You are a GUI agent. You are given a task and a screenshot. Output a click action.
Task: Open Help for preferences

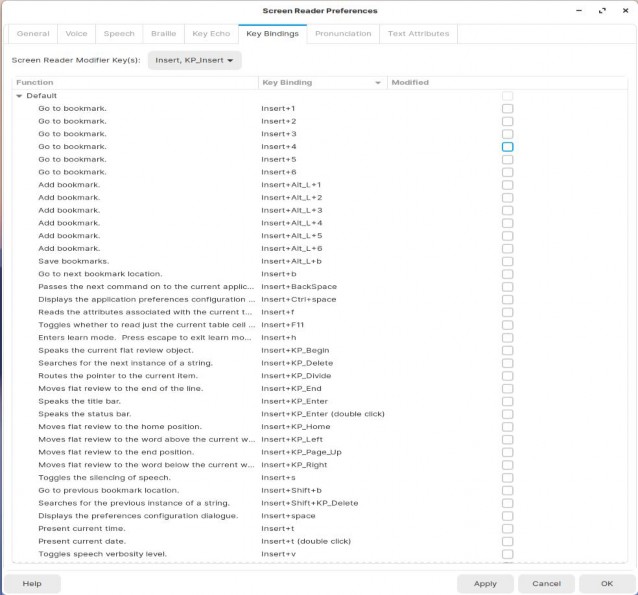coord(32,584)
